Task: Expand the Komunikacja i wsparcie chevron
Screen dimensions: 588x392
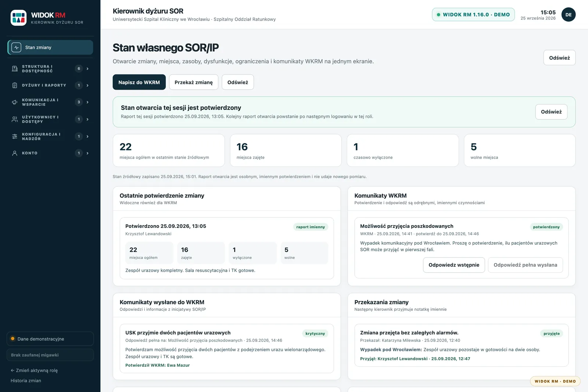Action: 87,102
